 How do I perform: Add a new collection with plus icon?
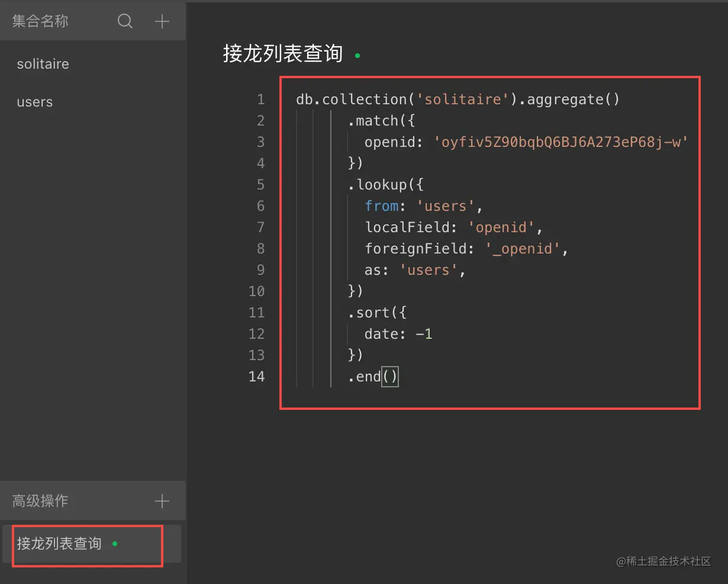[162, 21]
